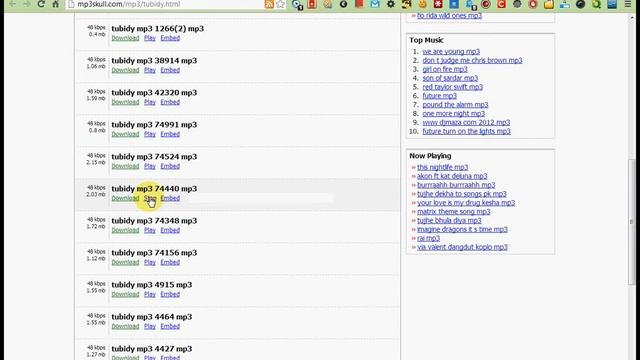Click the orange RSS feed icon
This screenshot has height=360, width=640.
(x=269, y=4)
